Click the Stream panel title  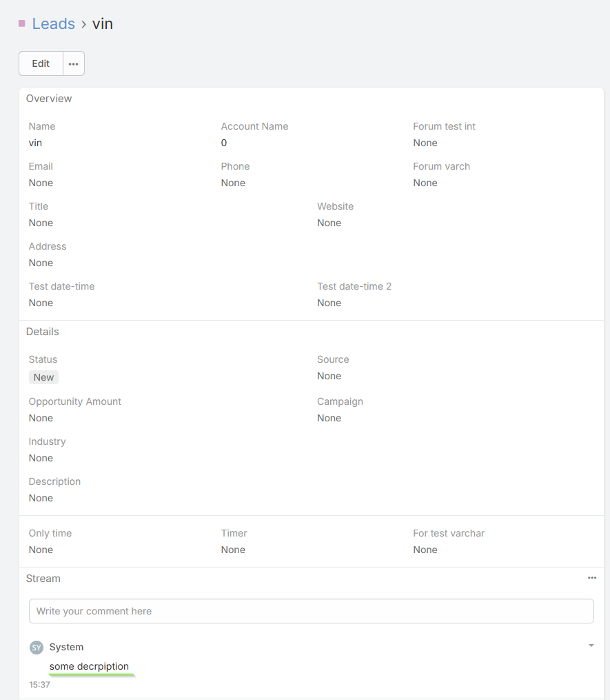coord(43,579)
